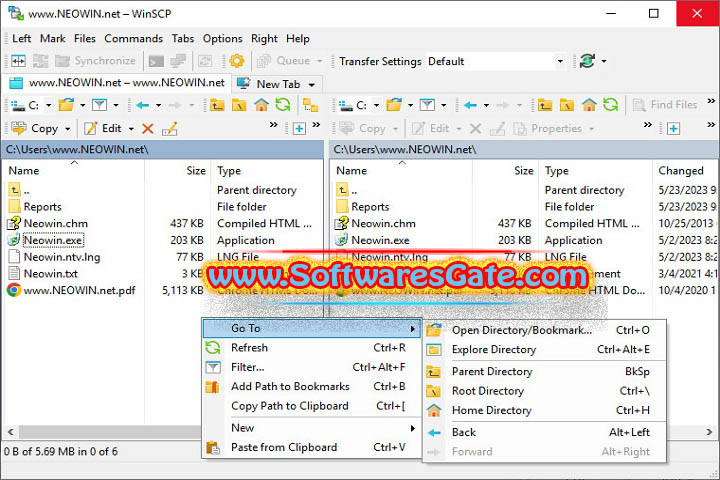This screenshot has height=480, width=720.
Task: Select www.NEOWIN.net.pdf in the left panel
Action: point(80,290)
